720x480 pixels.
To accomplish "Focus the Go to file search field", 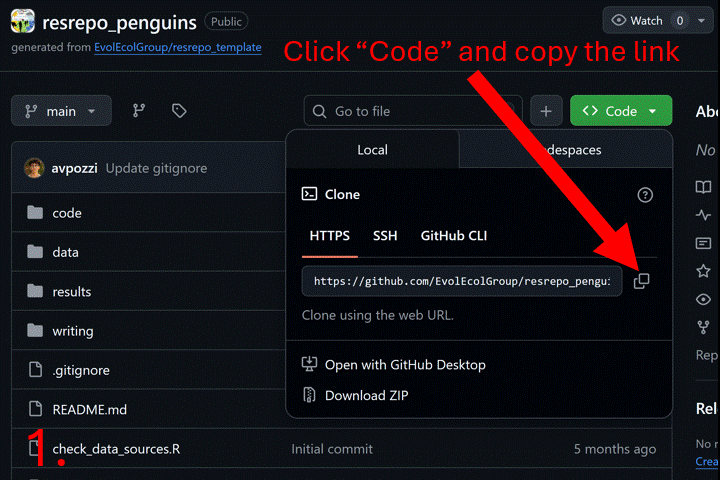I will point(413,111).
